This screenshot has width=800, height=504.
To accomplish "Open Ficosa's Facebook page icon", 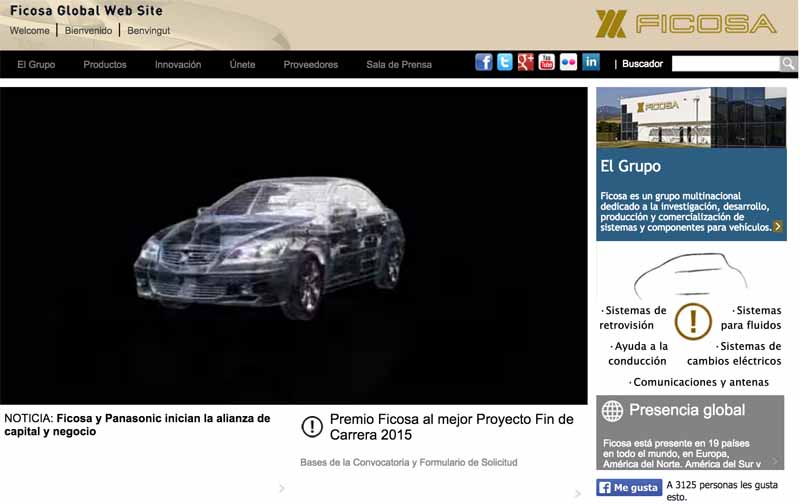I will [484, 62].
